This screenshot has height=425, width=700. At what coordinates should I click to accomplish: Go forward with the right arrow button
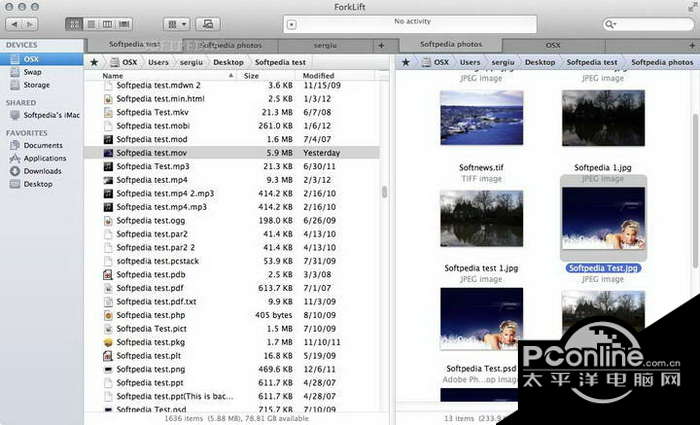pyautogui.click(x=30, y=24)
